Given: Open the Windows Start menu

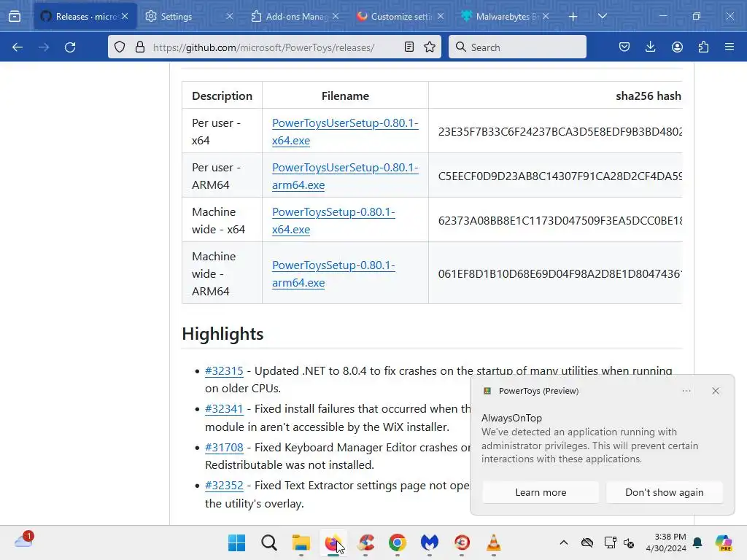Looking at the screenshot, I should click(237, 542).
